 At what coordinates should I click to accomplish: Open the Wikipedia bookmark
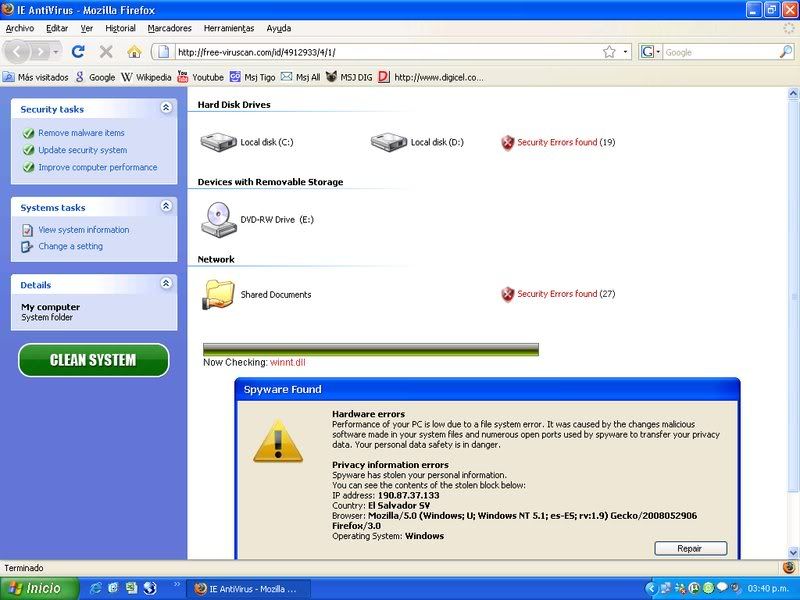tap(146, 77)
